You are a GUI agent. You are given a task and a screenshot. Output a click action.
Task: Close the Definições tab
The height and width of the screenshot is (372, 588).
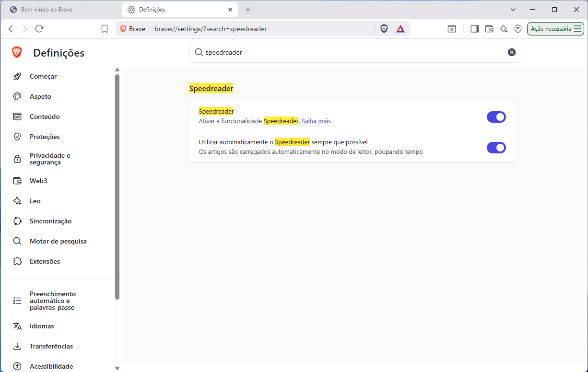(x=230, y=10)
